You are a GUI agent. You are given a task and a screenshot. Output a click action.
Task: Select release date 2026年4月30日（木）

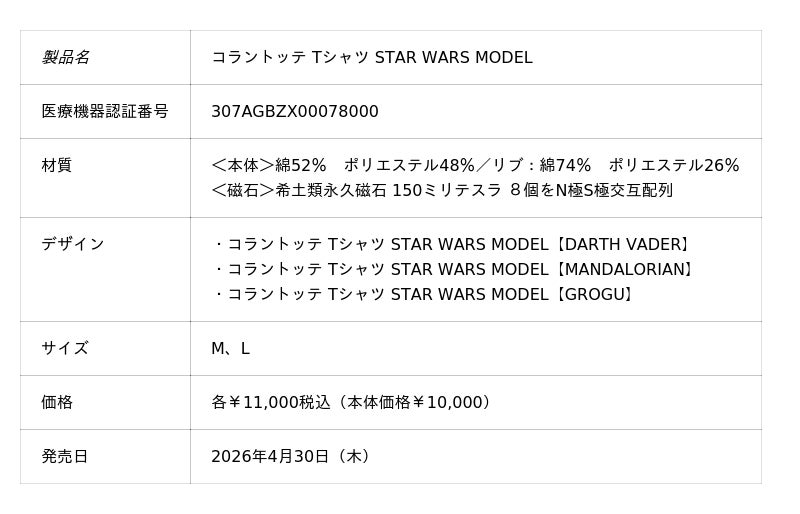coord(293,456)
